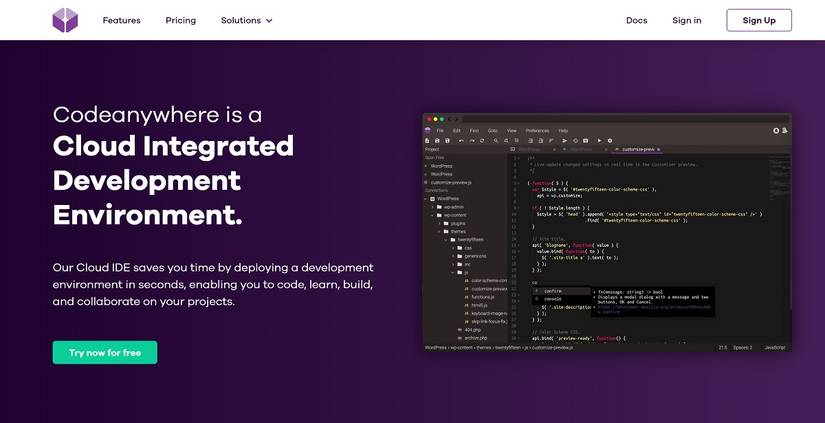Image resolution: width=825 pixels, height=423 pixels.
Task: Select the js folder icon
Action: pyautogui.click(x=459, y=273)
